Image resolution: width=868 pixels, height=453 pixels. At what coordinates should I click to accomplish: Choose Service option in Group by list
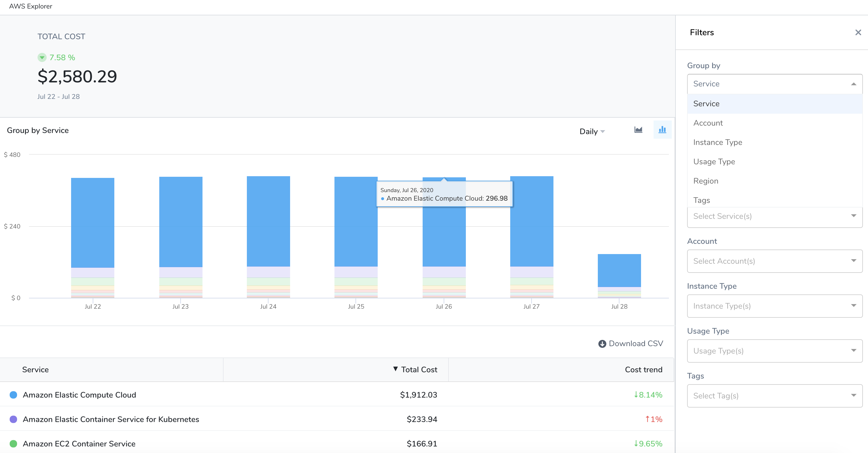(774, 104)
